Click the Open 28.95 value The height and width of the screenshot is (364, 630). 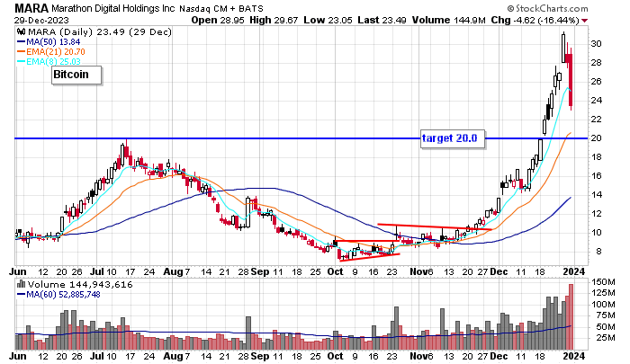pyautogui.click(x=218, y=20)
